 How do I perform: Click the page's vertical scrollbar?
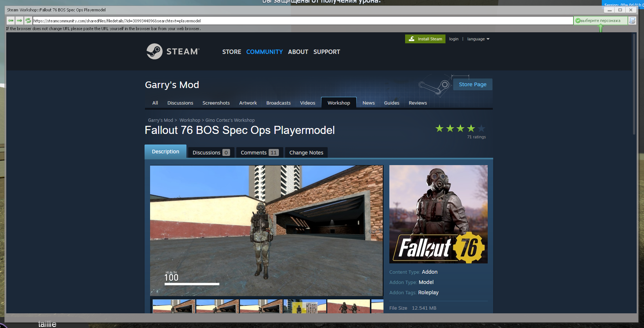point(634,84)
